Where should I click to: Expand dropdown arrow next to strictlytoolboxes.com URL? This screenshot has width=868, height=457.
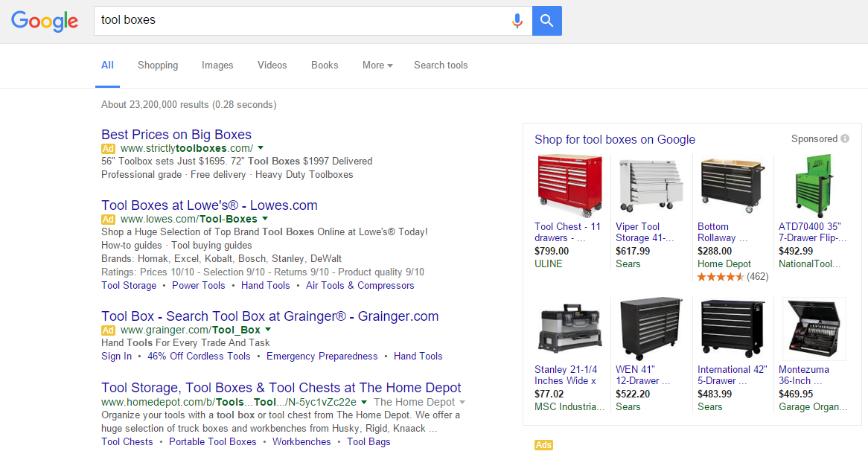(261, 147)
